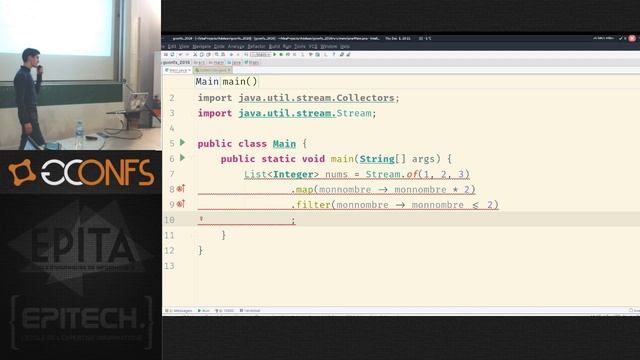The height and width of the screenshot is (360, 640).
Task: Open the Help menu
Action: [345, 47]
